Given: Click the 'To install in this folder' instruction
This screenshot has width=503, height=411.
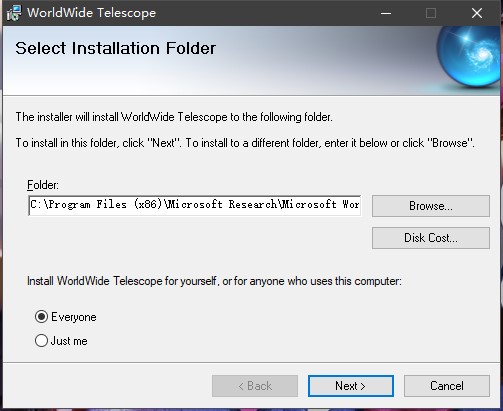Looking at the screenshot, I should click(x=245, y=143).
